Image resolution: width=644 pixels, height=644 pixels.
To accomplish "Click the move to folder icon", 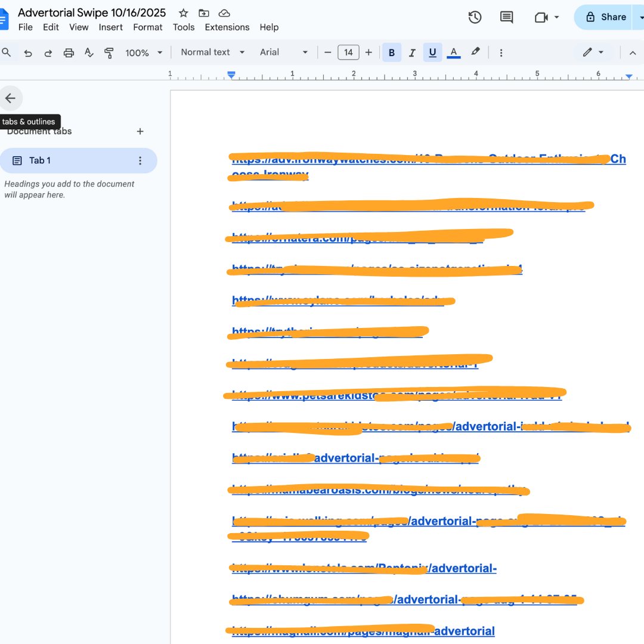I will [204, 13].
